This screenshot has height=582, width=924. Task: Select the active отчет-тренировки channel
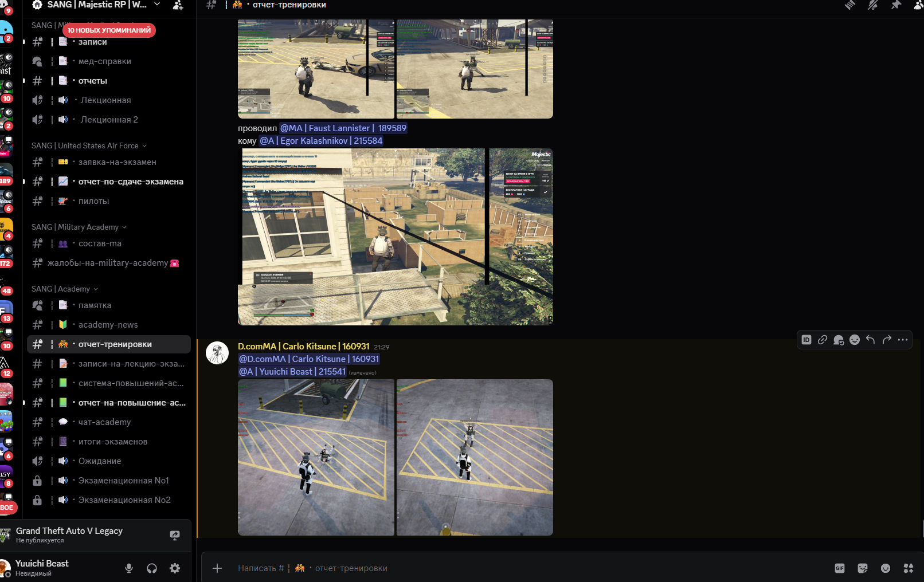(109, 344)
